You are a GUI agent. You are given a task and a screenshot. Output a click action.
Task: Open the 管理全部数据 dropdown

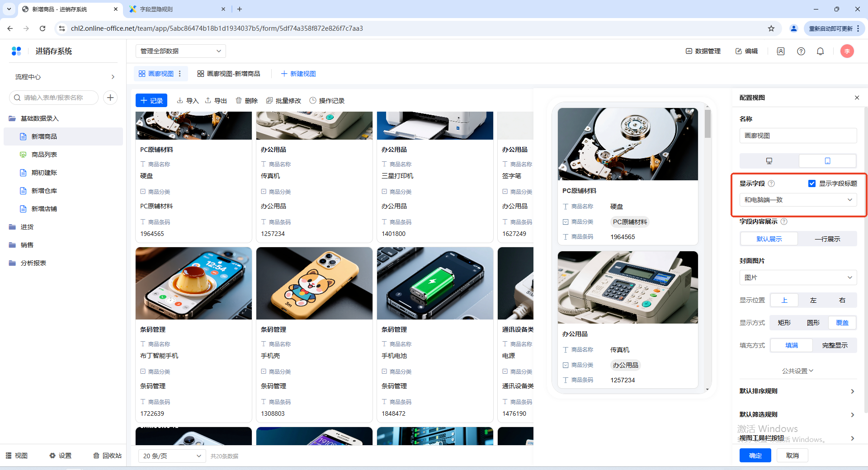(x=180, y=51)
